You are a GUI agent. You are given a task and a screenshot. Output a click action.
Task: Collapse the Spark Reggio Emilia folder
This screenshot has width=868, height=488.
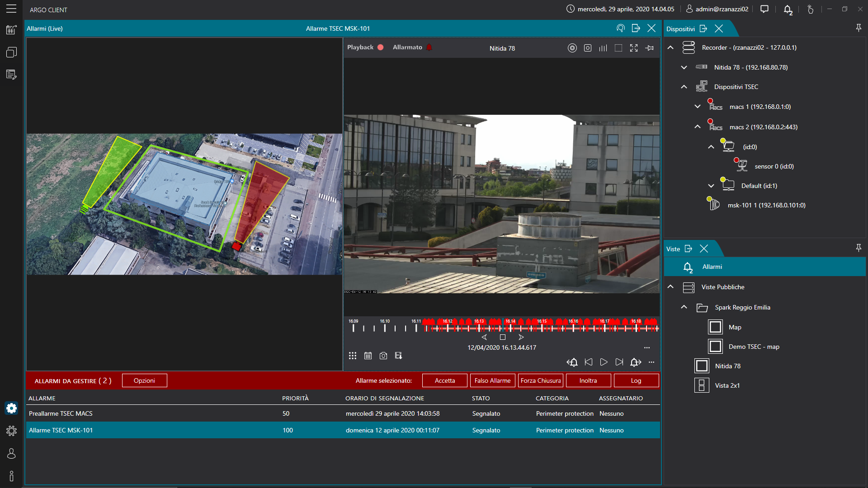(x=684, y=307)
